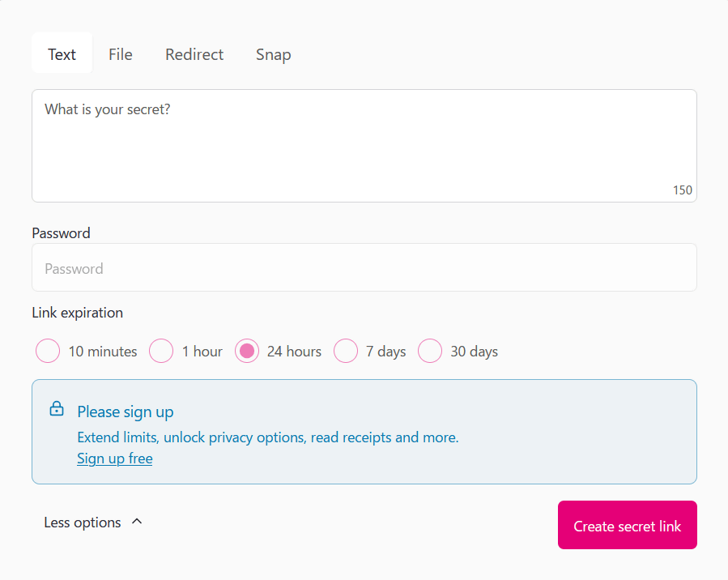Screen dimensions: 728x580
Task: Follow the Sign up free link
Action: [115, 458]
